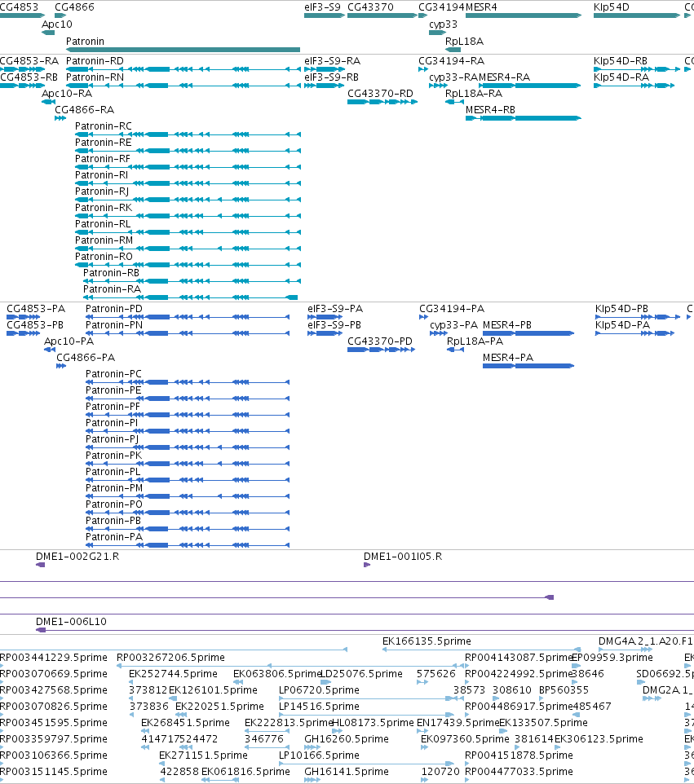
Task: Select the cyp33 gene label
Action: pos(444,24)
